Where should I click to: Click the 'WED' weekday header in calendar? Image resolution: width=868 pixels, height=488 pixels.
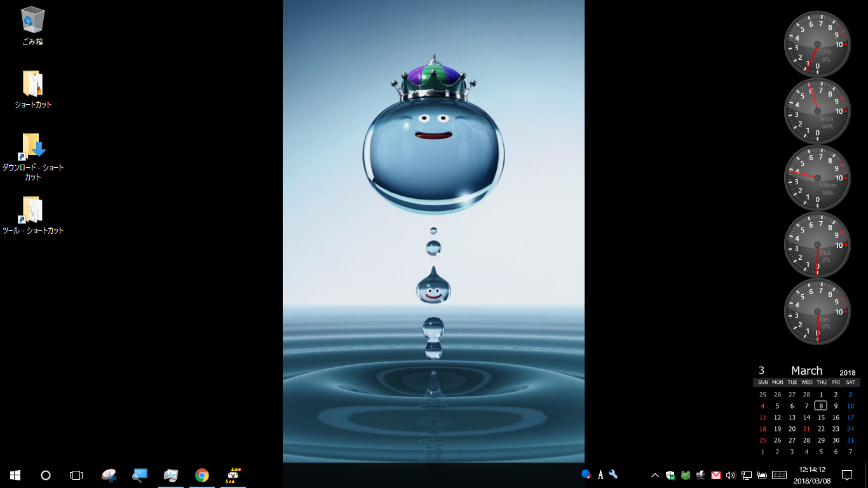[806, 383]
